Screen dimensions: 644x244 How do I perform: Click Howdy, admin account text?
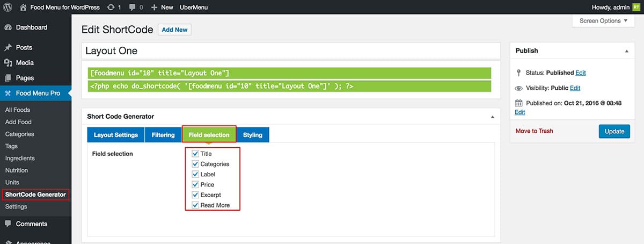[610, 8]
